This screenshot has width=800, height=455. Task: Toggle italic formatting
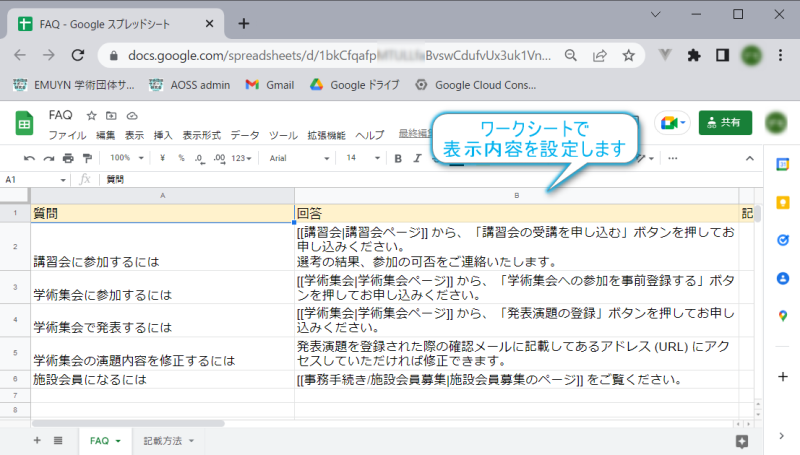click(416, 158)
